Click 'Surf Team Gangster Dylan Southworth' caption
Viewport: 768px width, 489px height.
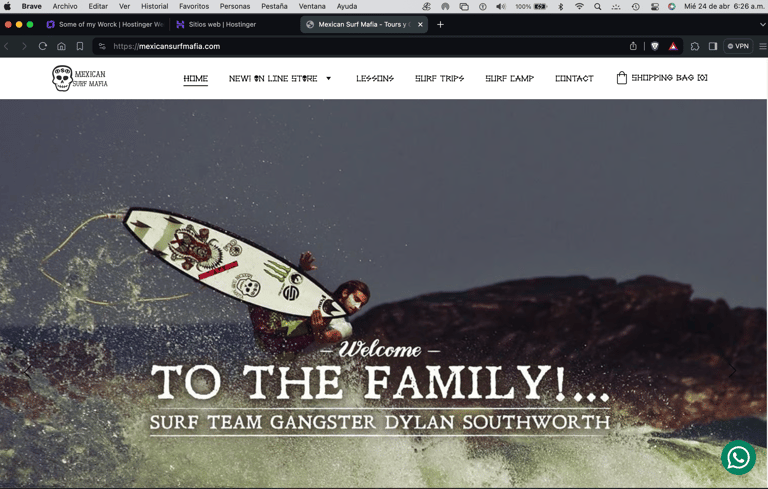tap(380, 422)
